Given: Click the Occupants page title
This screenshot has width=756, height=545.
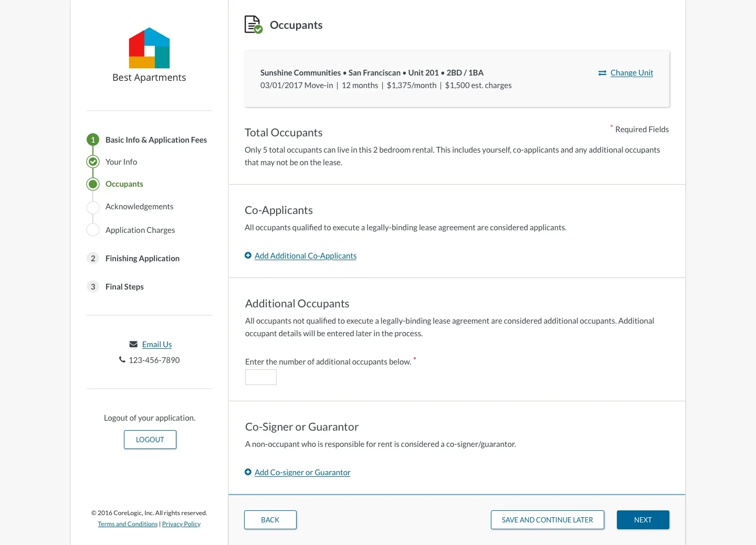Looking at the screenshot, I should tap(296, 25).
